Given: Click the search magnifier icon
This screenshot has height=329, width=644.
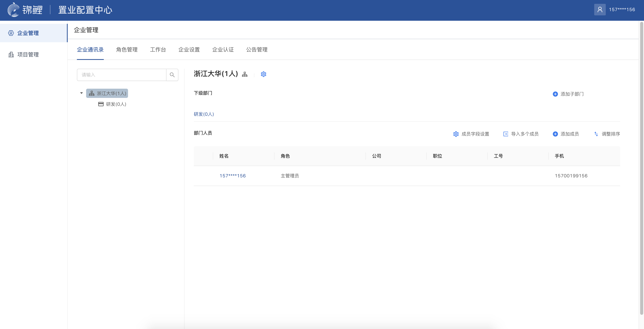Looking at the screenshot, I should pyautogui.click(x=172, y=75).
